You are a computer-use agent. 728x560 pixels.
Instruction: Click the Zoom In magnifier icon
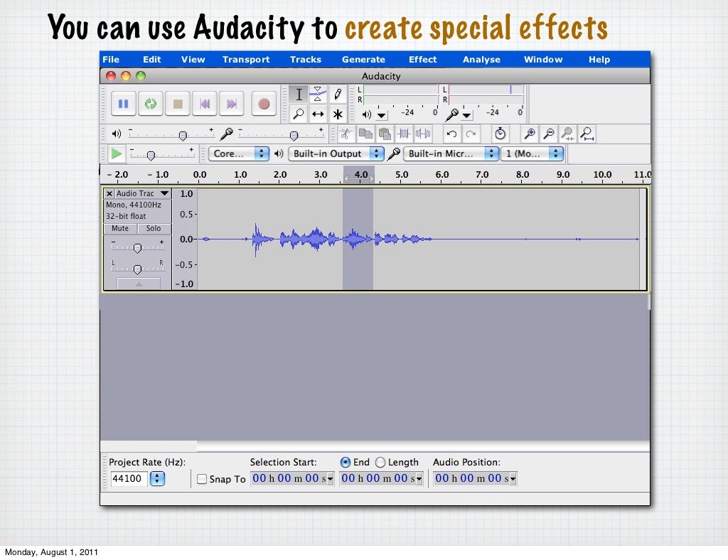coord(529,134)
